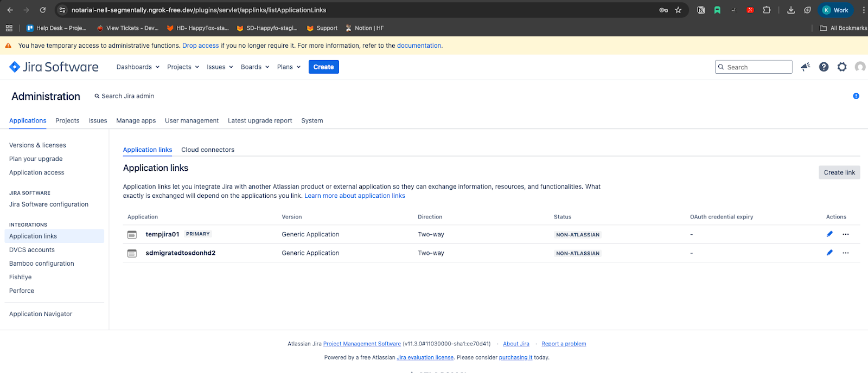Open the User management admin tab

192,121
